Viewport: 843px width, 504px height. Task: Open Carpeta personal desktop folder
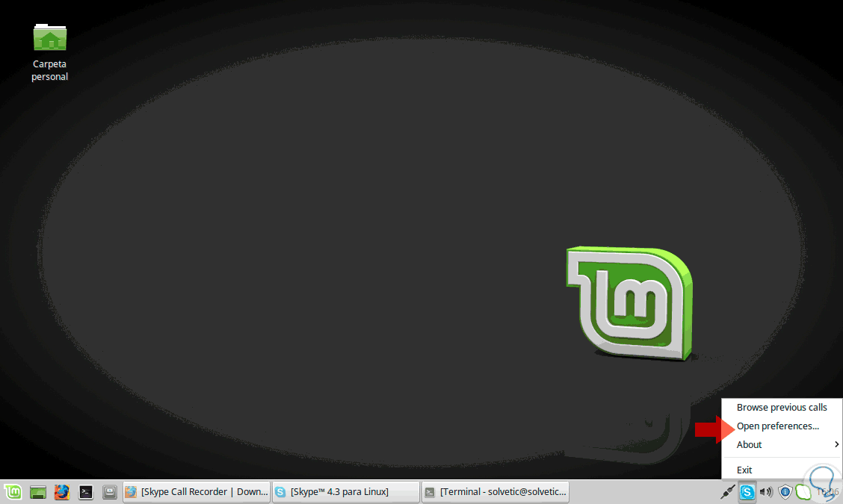(x=49, y=53)
